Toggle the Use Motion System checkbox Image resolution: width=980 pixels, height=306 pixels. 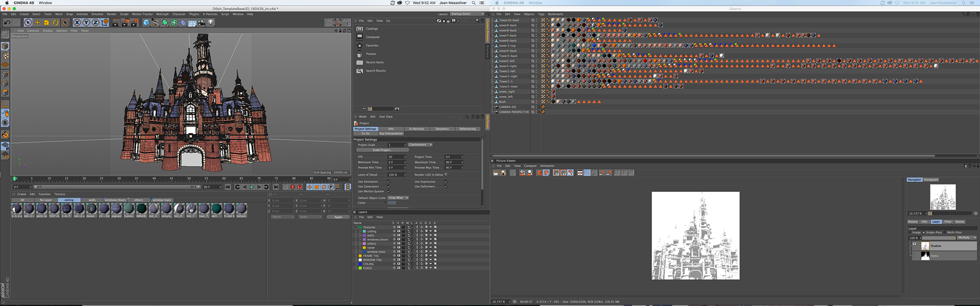(388, 191)
